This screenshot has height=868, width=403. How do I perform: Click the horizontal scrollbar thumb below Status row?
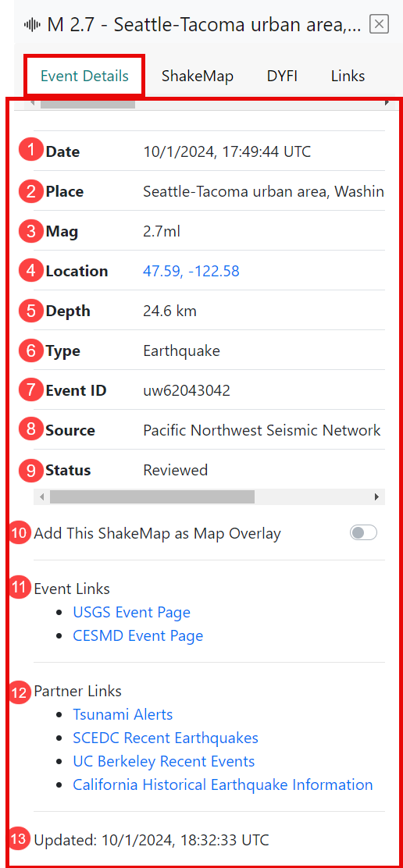tap(152, 496)
